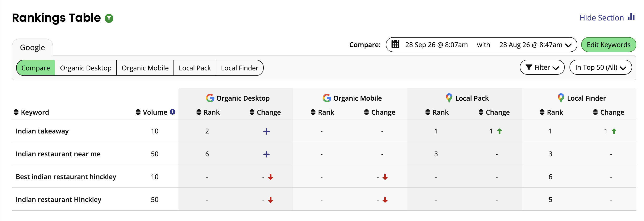Switch to the Local Finder tab
Viewport: 644px width, 221px height.
239,68
